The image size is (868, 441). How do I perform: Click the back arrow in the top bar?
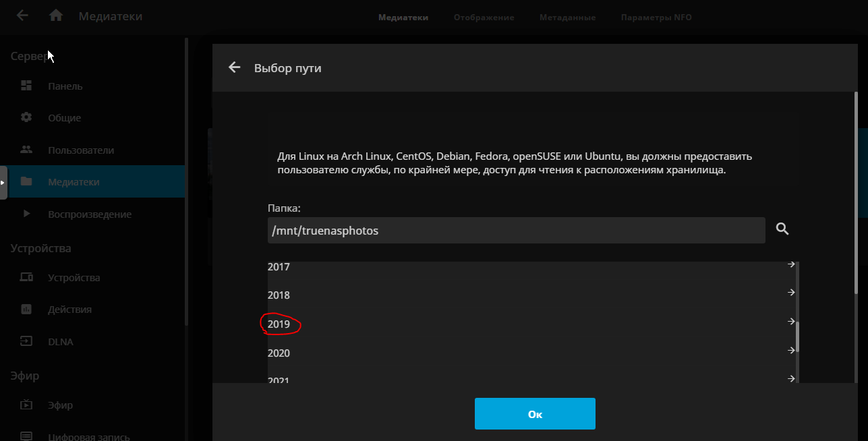22,16
